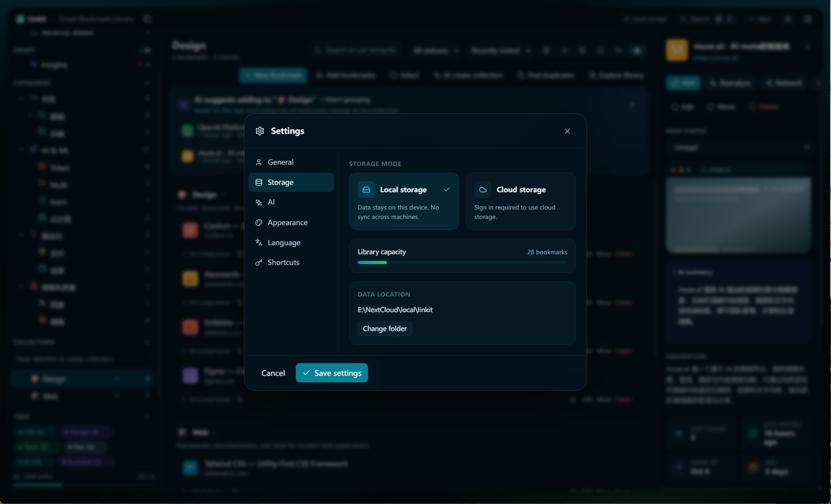831x504 pixels.
Task: Close the Settings dialog with the X
Action: click(567, 131)
